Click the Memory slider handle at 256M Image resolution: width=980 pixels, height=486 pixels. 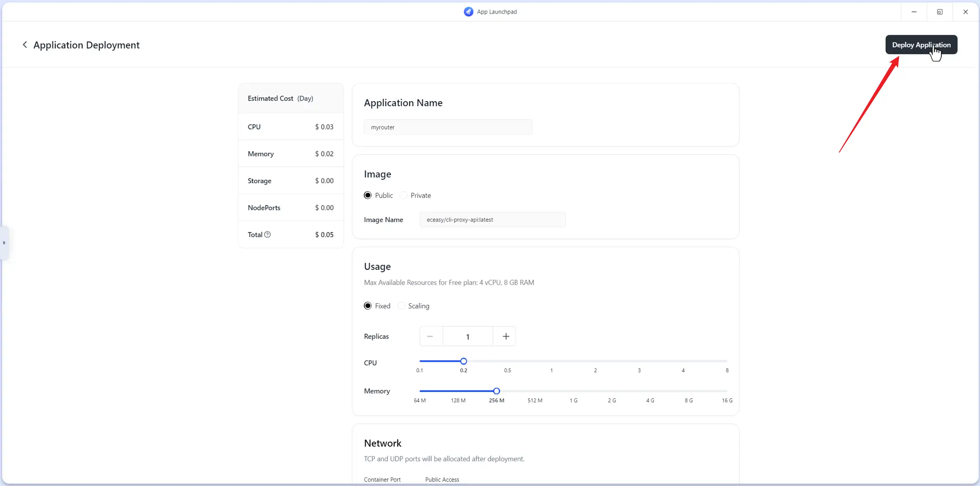(x=496, y=391)
